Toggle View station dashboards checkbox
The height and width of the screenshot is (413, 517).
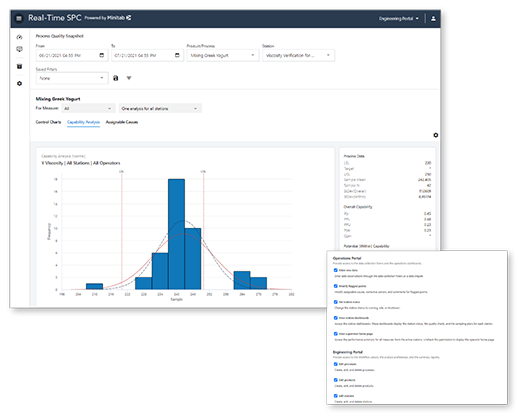click(x=336, y=318)
